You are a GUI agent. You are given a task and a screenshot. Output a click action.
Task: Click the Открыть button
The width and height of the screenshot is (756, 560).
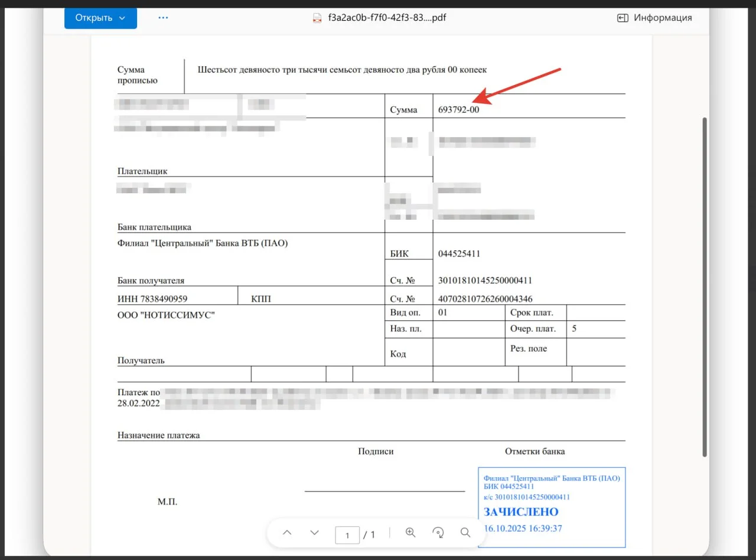[94, 18]
